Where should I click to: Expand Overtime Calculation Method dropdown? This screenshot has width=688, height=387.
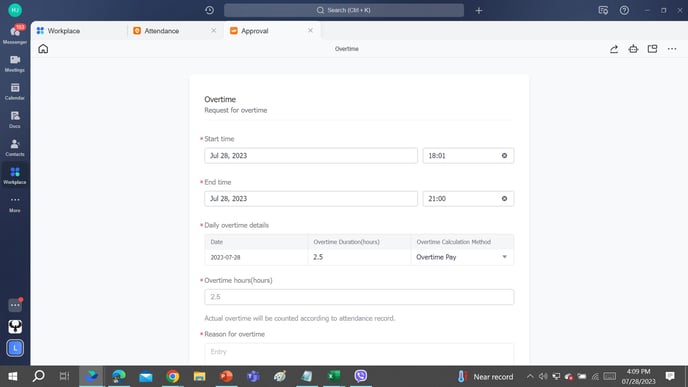[462, 257]
